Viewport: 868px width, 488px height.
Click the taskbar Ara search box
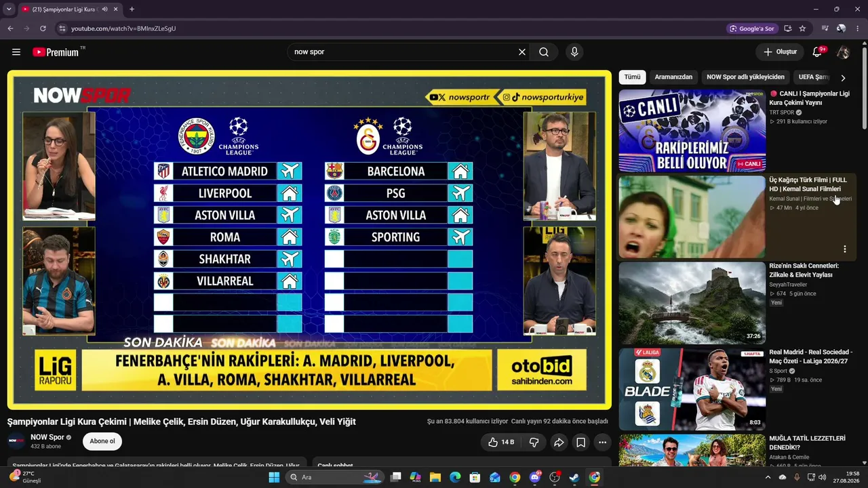pyautogui.click(x=336, y=477)
